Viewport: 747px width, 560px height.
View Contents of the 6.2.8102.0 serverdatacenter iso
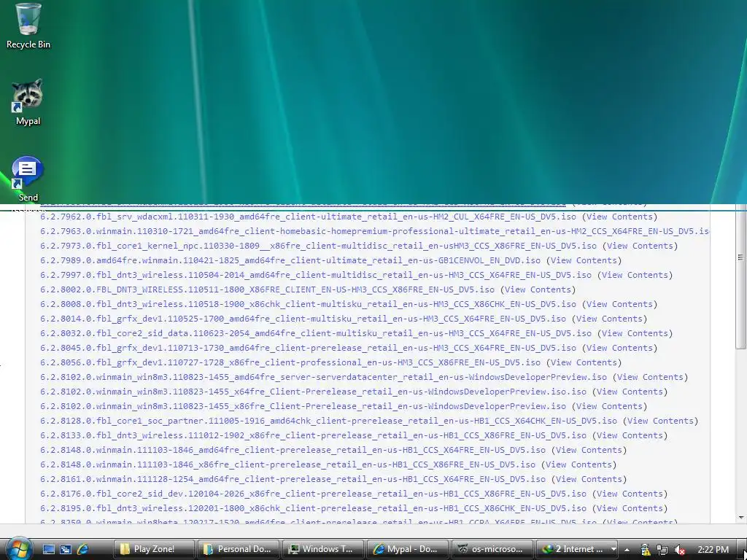point(650,377)
